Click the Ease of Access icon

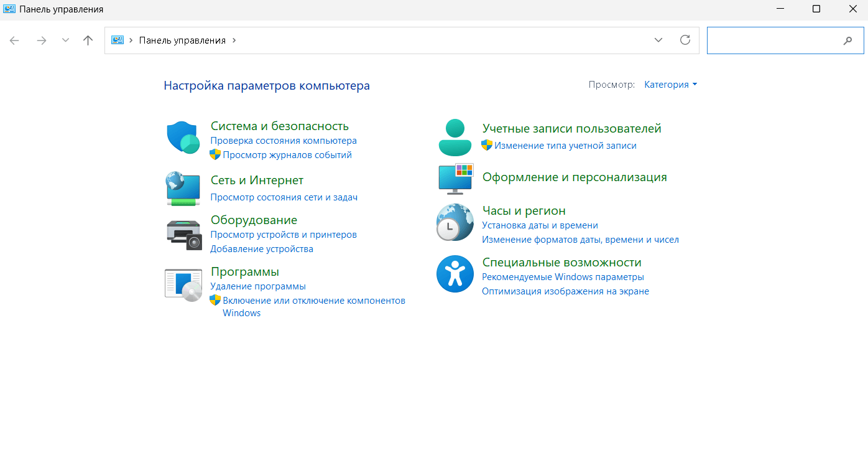click(x=455, y=274)
